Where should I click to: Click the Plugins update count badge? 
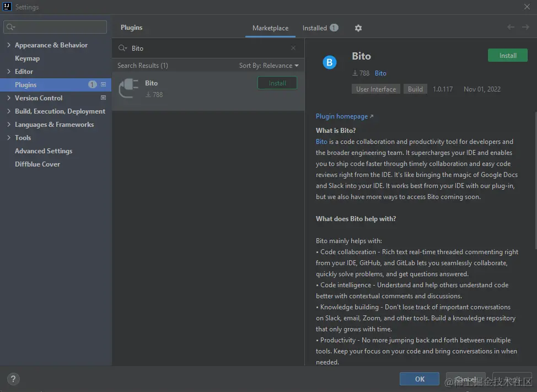[x=92, y=84]
